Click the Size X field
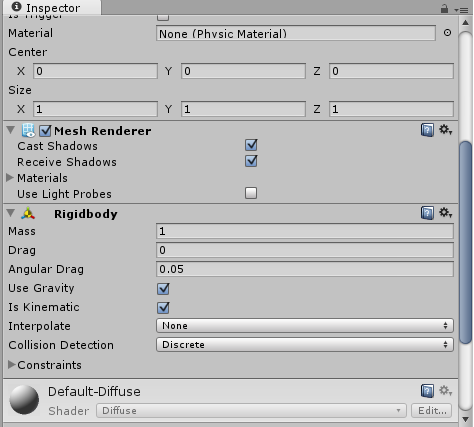Screen dimensions: 474x427 [95, 109]
